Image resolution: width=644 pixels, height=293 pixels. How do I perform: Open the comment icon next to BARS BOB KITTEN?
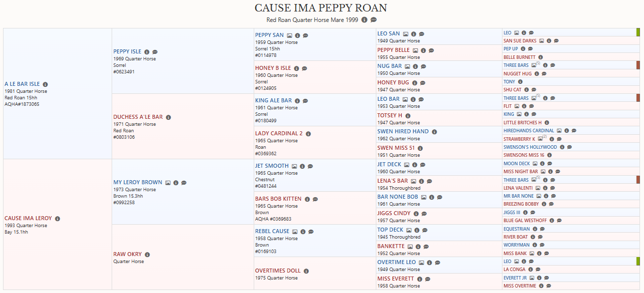tap(316, 199)
